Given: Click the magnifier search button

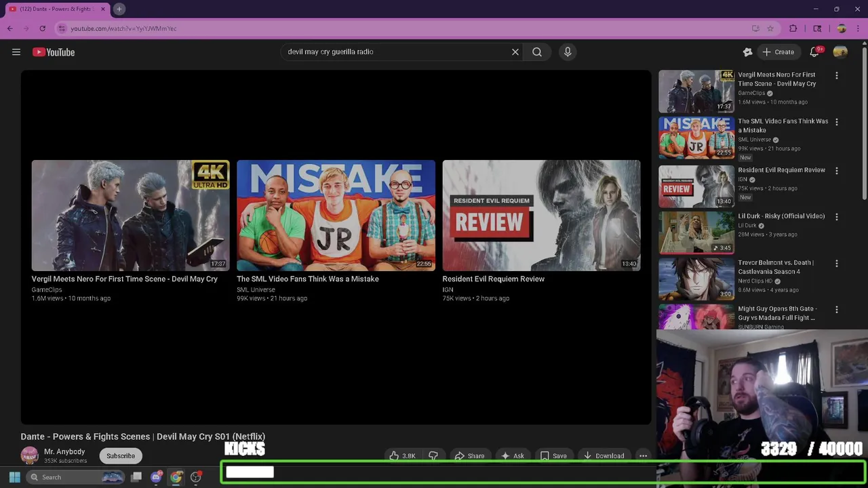Looking at the screenshot, I should coord(537,52).
